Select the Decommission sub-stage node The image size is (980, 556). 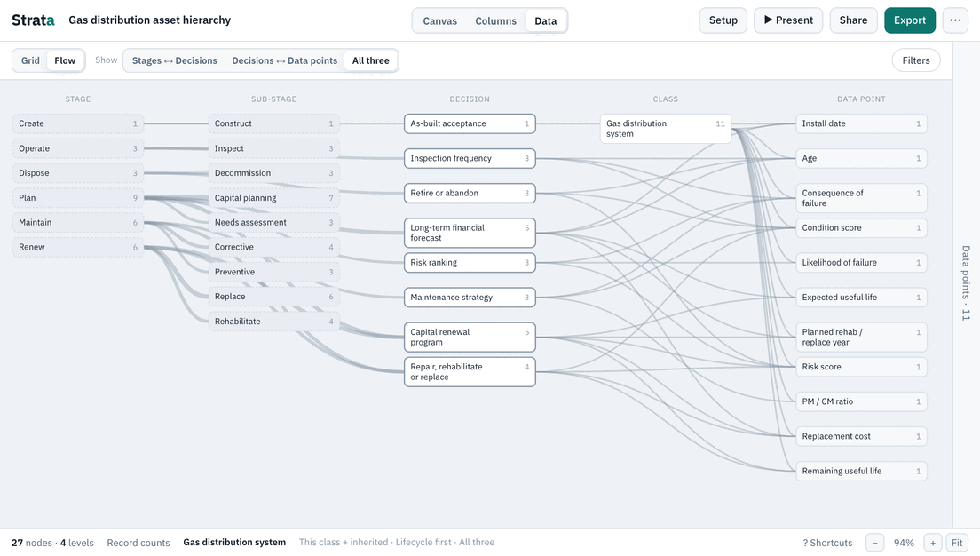click(x=273, y=173)
